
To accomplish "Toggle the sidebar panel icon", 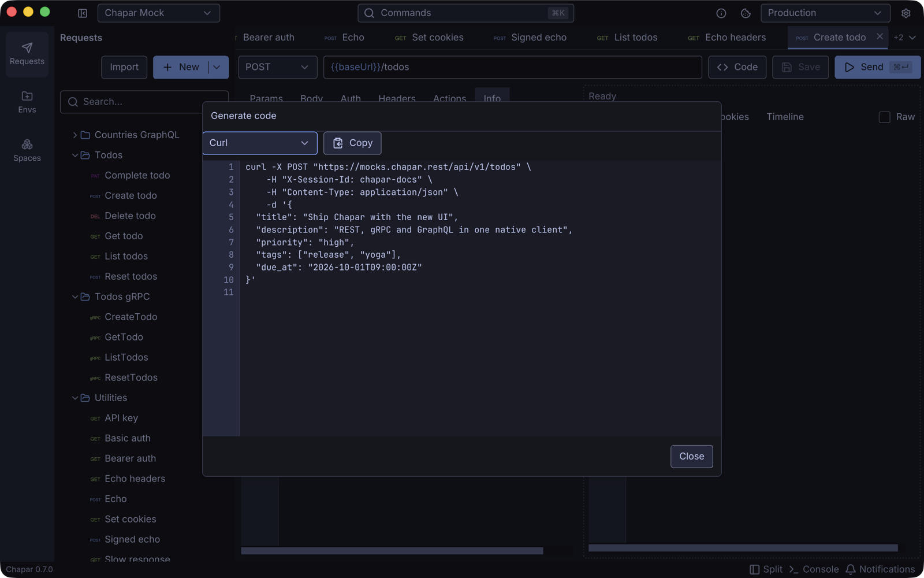I will pos(83,13).
